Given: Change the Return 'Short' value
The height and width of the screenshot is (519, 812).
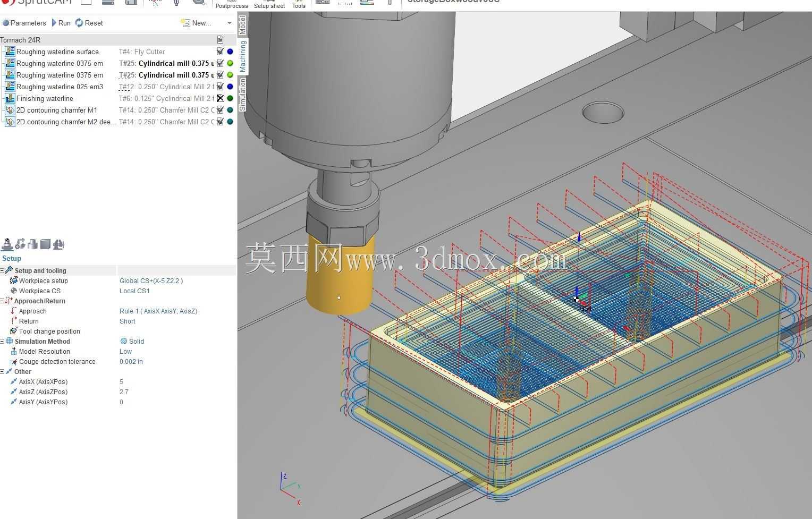Looking at the screenshot, I should [128, 321].
